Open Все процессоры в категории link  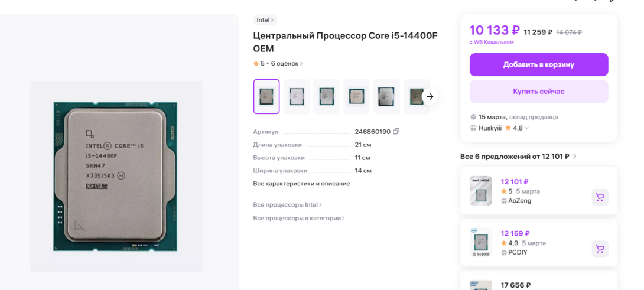click(x=299, y=219)
